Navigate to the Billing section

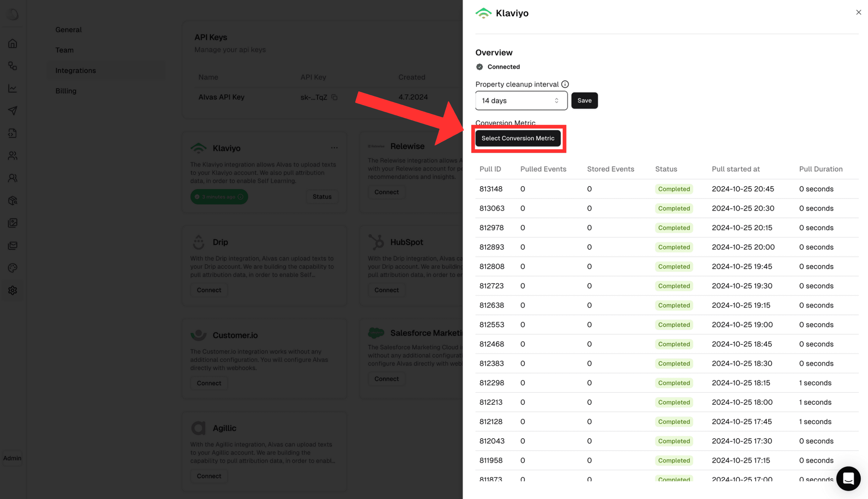point(65,91)
